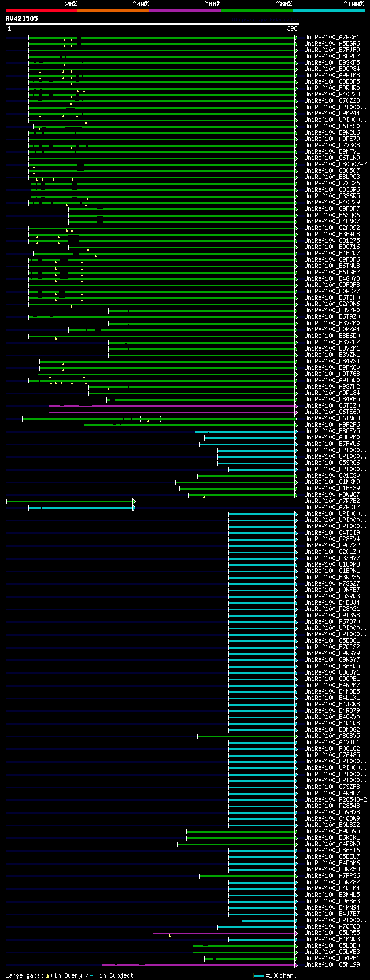
Task: Click the purple ~60% legend segment
Action: 185,10
